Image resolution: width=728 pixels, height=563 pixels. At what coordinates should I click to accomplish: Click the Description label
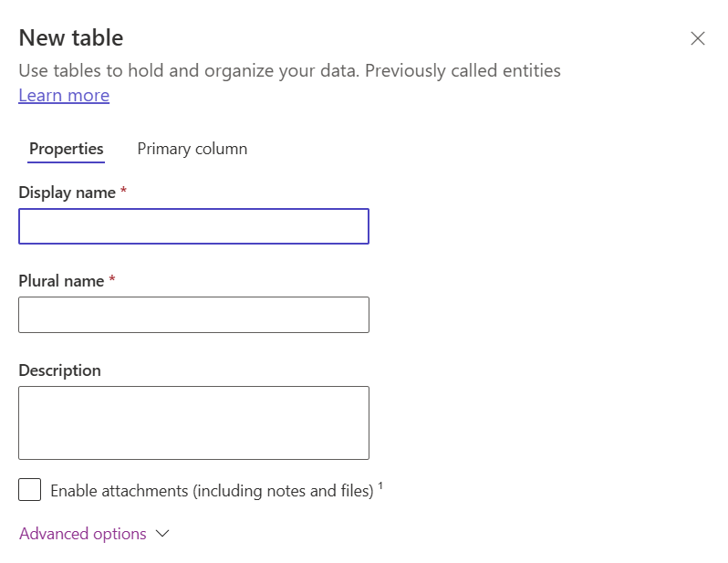click(x=59, y=370)
